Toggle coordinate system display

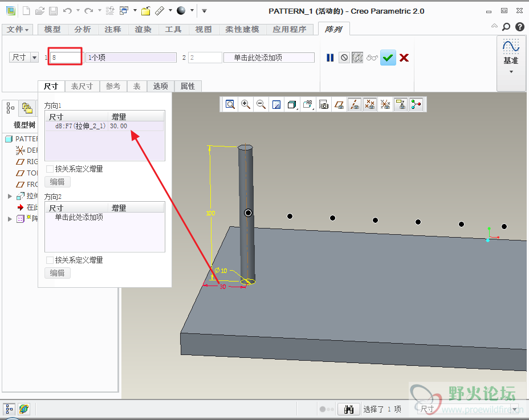pos(385,105)
